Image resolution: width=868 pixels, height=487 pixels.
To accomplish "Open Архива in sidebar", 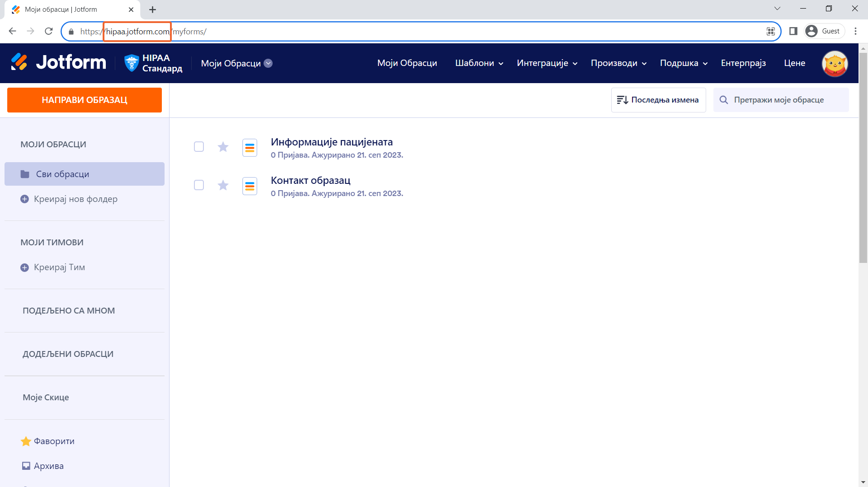I will [x=48, y=466].
